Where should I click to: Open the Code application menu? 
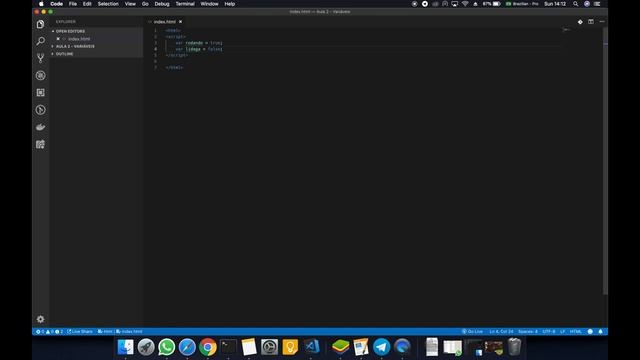(x=56, y=4)
